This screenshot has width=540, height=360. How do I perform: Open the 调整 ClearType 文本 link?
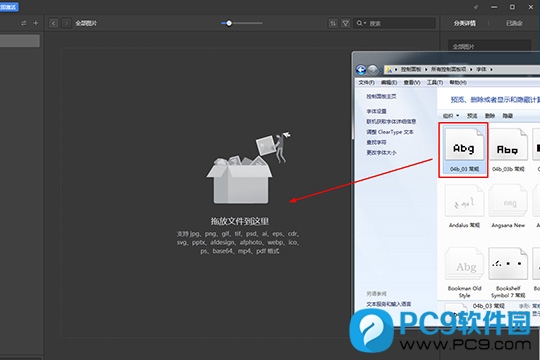[x=390, y=132]
